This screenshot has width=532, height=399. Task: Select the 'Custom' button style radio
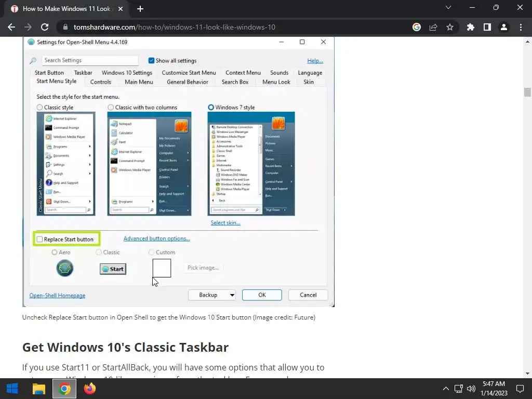tap(151, 252)
